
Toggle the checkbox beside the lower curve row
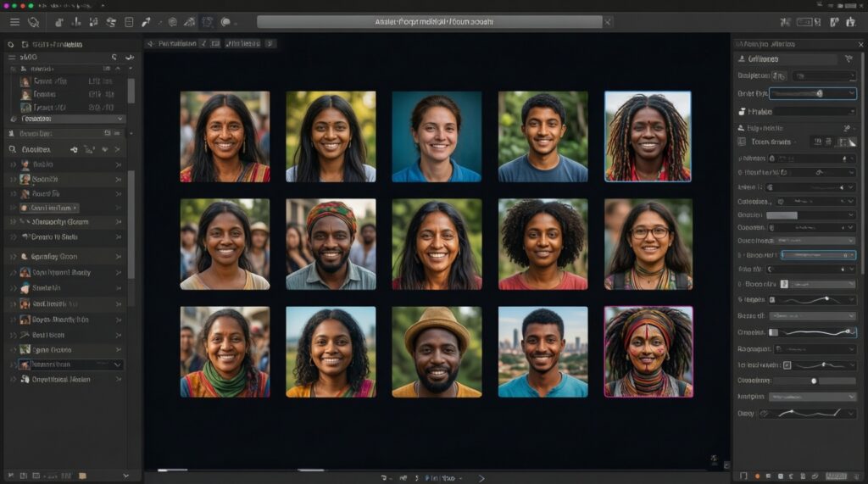tap(787, 364)
